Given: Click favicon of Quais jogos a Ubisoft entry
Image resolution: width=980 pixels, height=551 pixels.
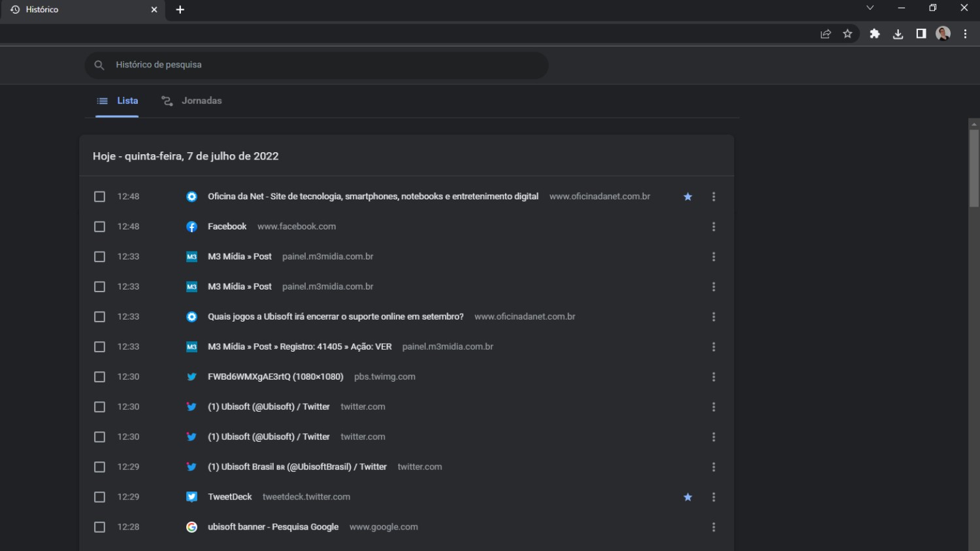Looking at the screenshot, I should point(191,317).
